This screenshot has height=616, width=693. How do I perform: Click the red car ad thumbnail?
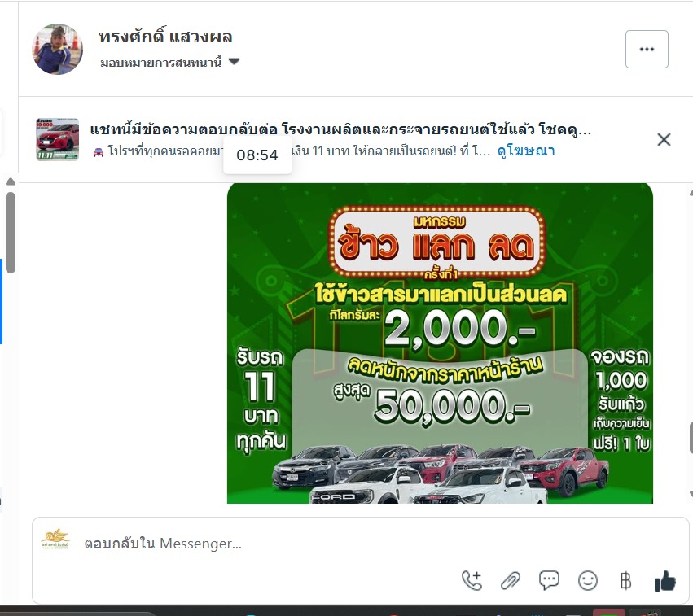[x=58, y=139]
